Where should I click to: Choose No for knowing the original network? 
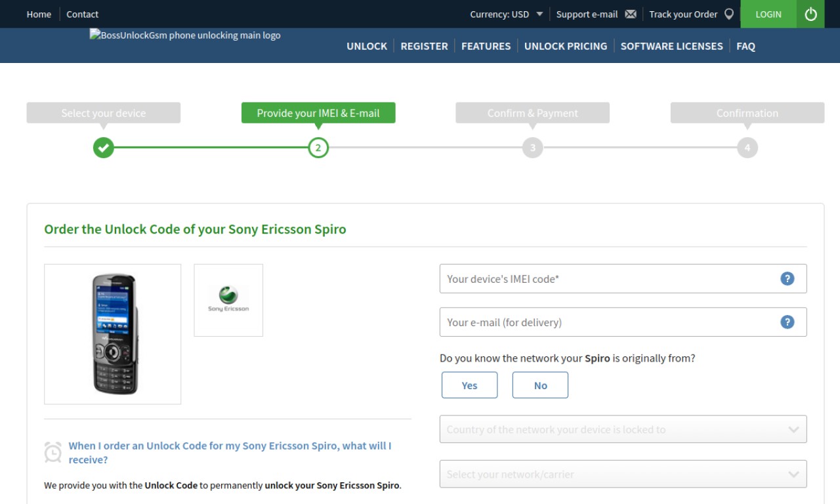[x=540, y=385]
